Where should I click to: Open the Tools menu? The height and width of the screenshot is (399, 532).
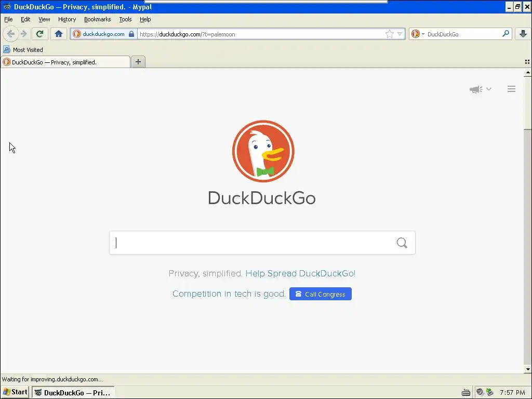click(125, 19)
